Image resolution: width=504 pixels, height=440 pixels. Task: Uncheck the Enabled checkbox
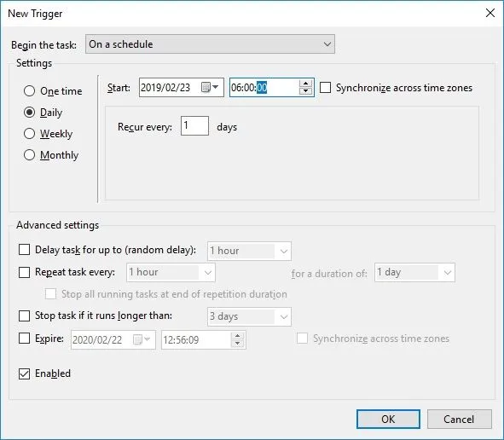(25, 373)
